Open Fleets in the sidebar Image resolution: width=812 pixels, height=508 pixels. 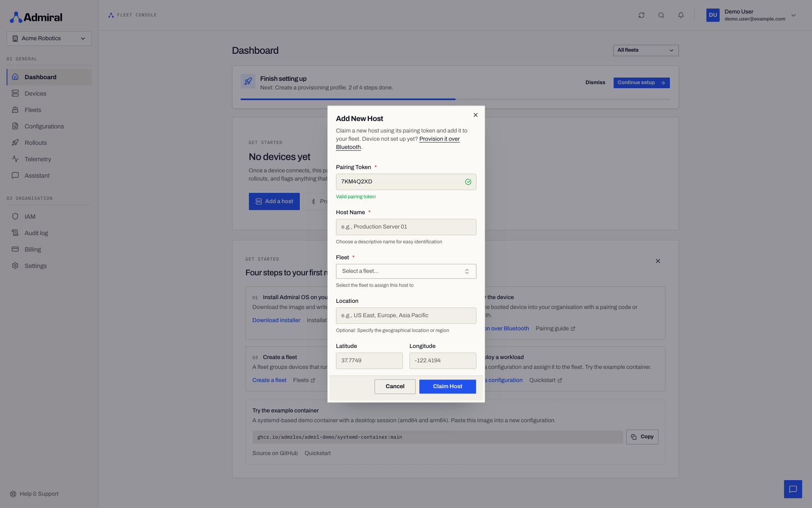point(49,110)
